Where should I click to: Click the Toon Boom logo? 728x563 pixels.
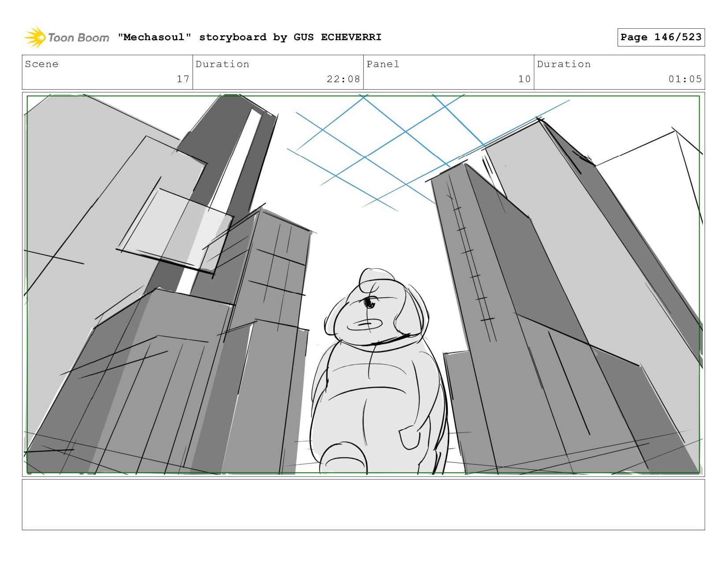click(x=66, y=38)
